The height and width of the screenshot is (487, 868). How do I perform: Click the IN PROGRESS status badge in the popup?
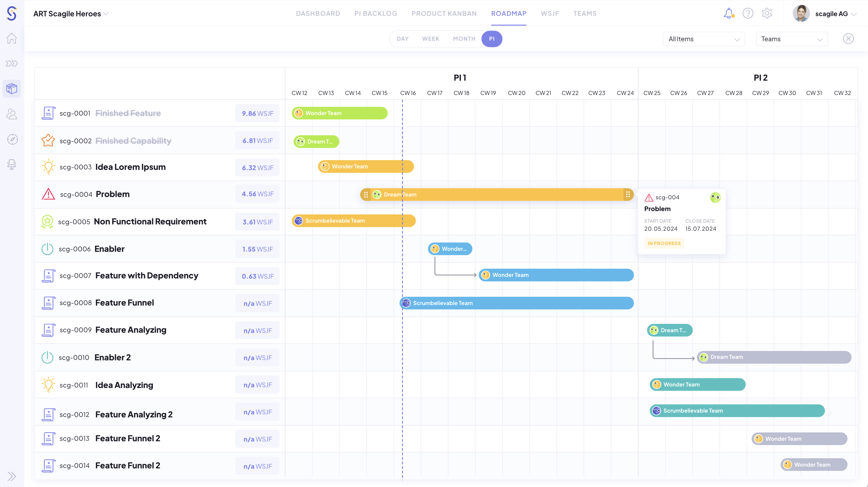(x=664, y=243)
